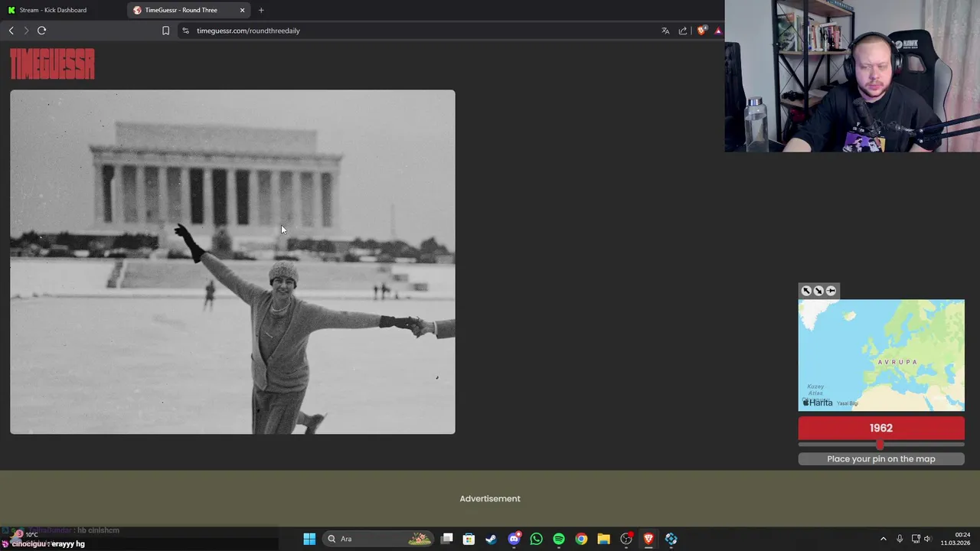Image resolution: width=980 pixels, height=551 pixels.
Task: Open Discord from taskbar
Action: [x=514, y=539]
